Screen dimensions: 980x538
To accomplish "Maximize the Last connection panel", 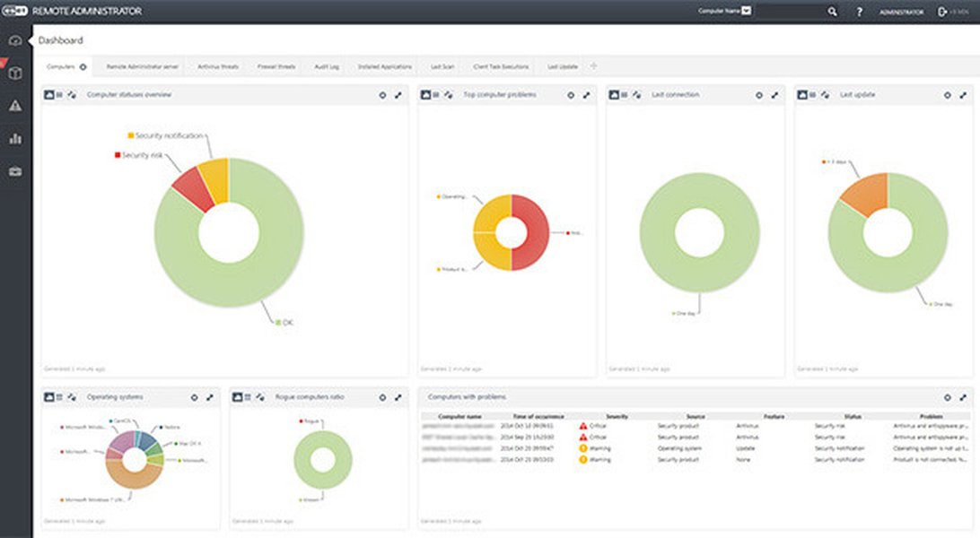I will tap(775, 95).
